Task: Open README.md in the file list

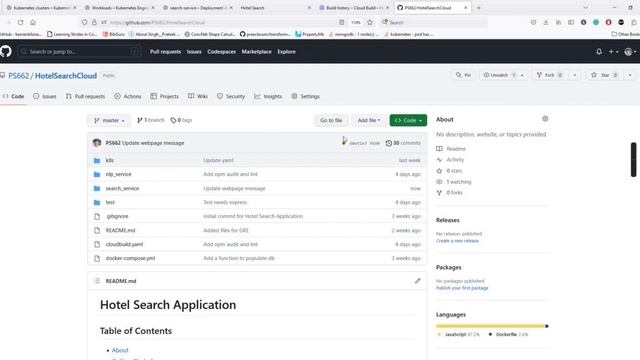Action: coord(120,231)
